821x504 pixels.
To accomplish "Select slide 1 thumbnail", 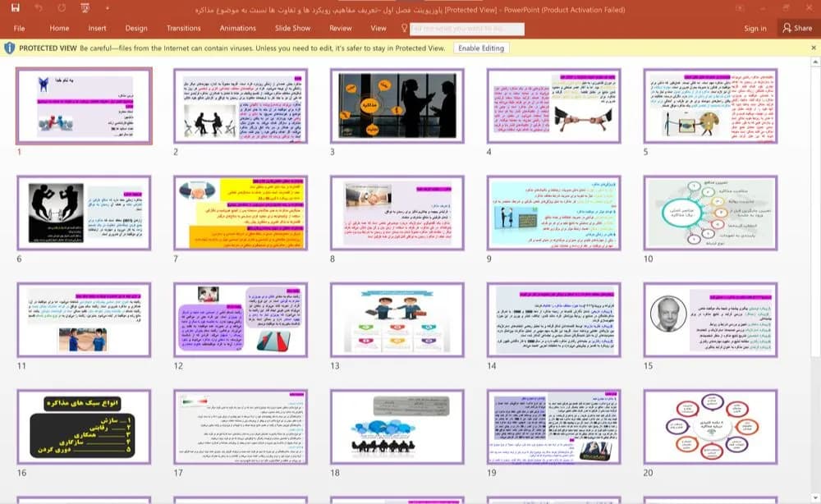I will point(85,106).
